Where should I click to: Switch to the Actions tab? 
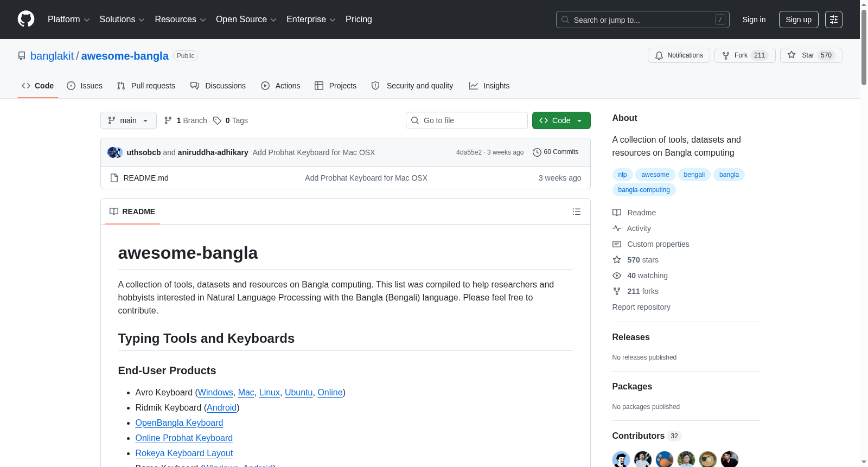[x=280, y=86]
